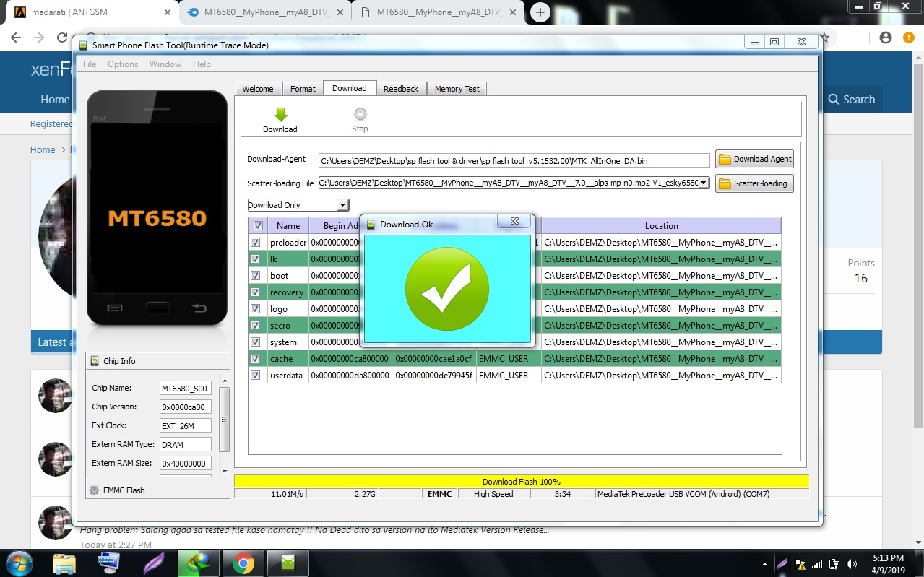Screen dimensions: 924x577
Task: Open the Help menu
Action: click(x=202, y=64)
